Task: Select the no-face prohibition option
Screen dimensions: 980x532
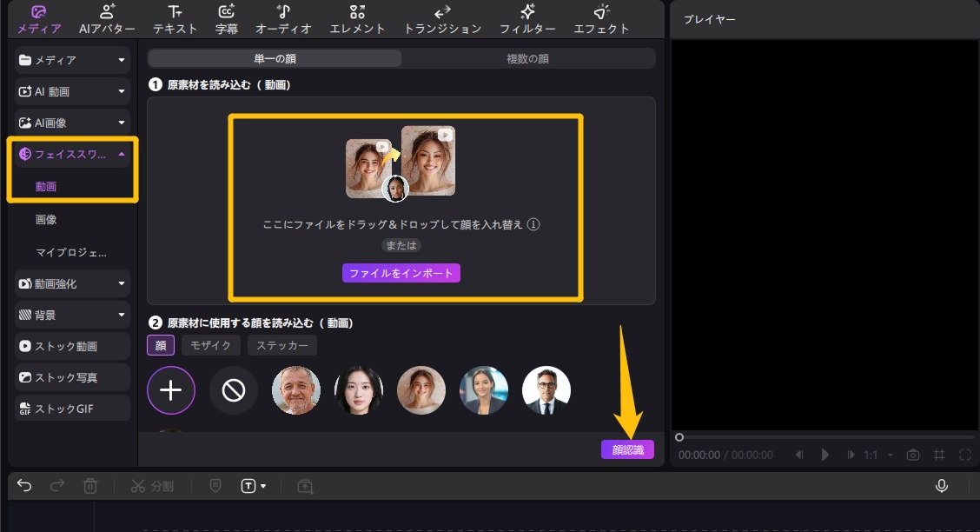Action: coord(233,390)
